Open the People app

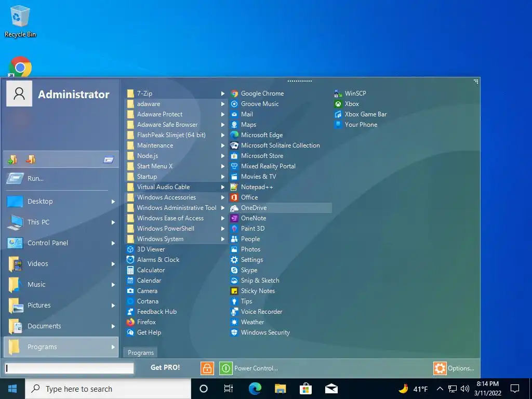point(245,239)
